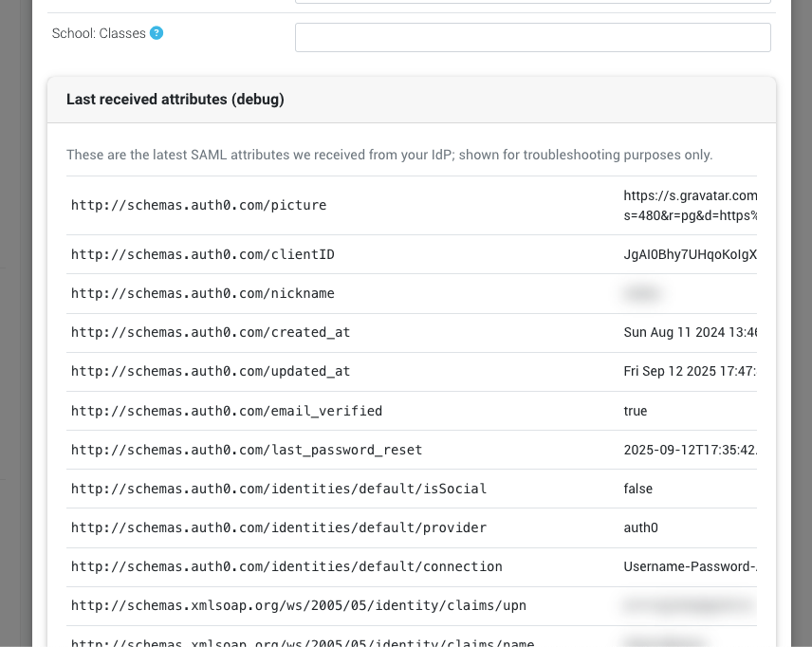Select the auth0.com/clientID attribute name
This screenshot has width=812, height=647.
[x=202, y=254]
